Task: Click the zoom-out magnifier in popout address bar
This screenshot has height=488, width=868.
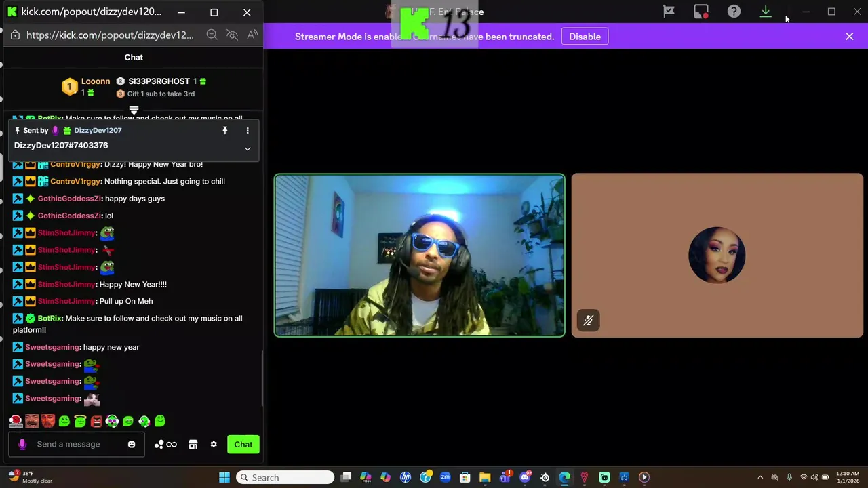Action: tap(212, 35)
